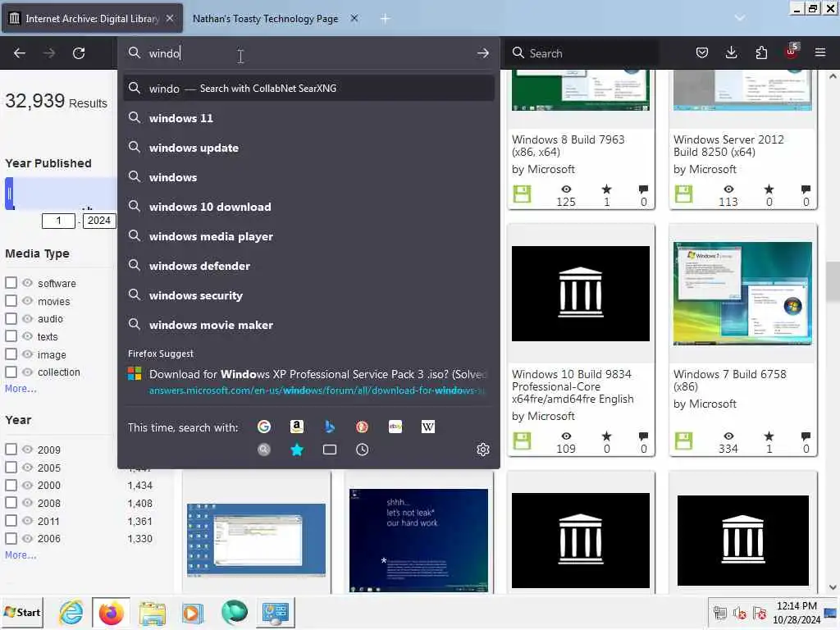
Task: Select the SearXNG magnifier search engine icon
Action: [264, 450]
